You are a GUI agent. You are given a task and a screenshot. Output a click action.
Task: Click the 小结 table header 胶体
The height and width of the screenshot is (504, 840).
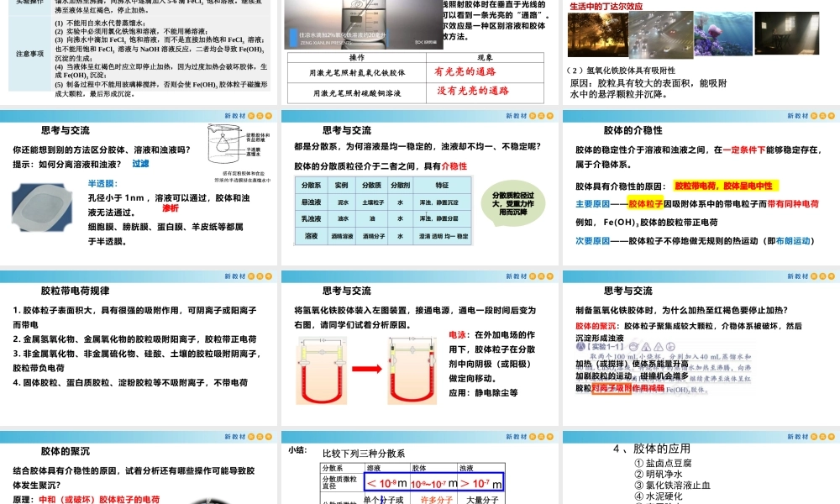(x=433, y=468)
